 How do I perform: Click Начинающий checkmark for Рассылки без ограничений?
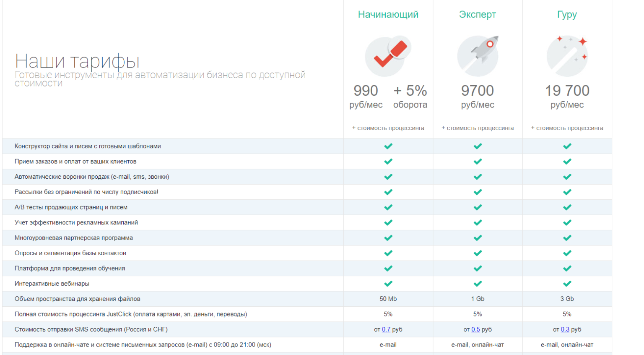tap(388, 192)
